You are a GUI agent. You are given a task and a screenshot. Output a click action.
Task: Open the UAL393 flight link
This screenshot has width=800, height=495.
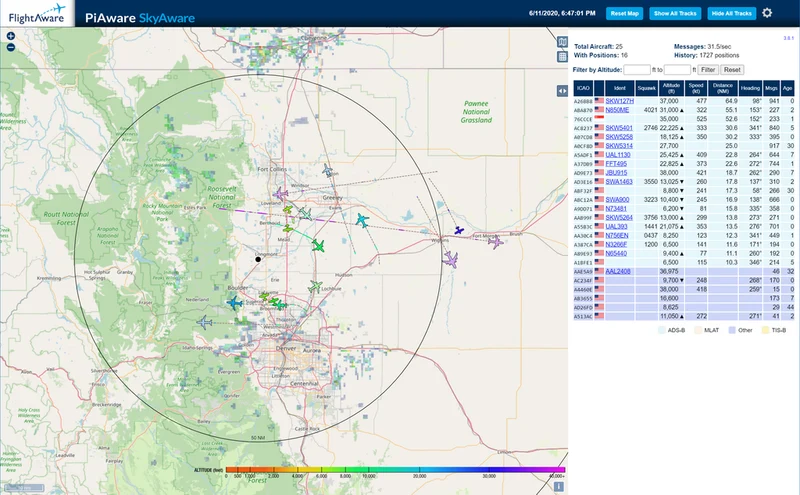[616, 227]
